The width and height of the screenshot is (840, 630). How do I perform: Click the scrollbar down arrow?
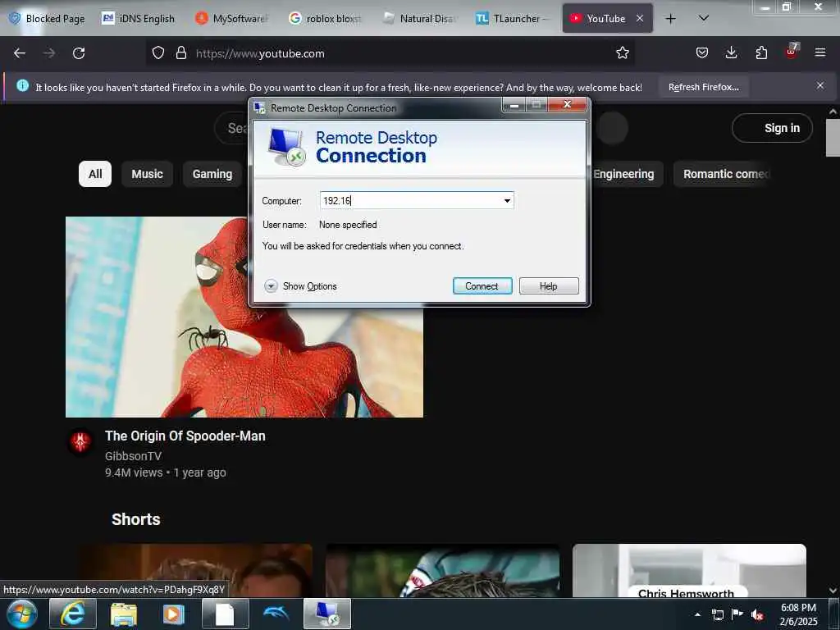point(833,591)
